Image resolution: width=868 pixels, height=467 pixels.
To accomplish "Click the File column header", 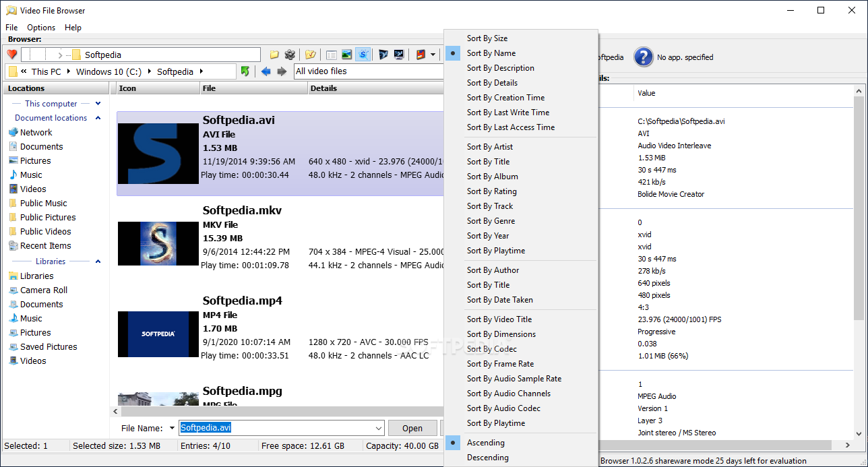I will (x=254, y=88).
